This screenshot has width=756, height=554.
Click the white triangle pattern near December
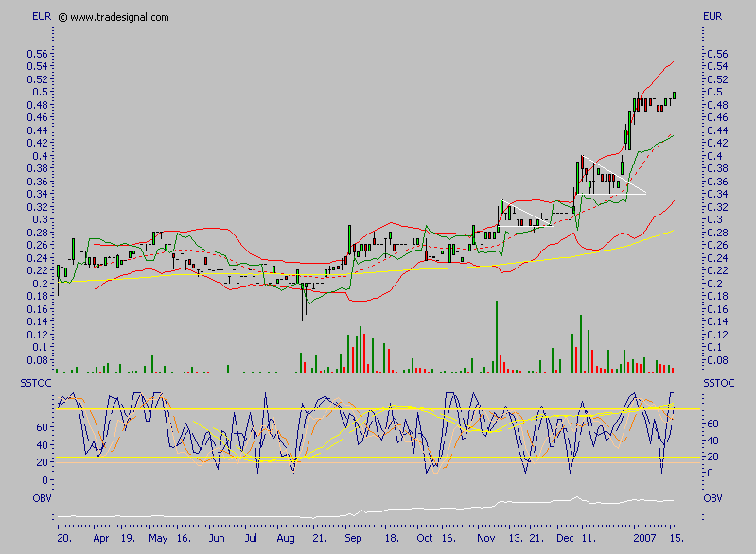pyautogui.click(x=610, y=182)
